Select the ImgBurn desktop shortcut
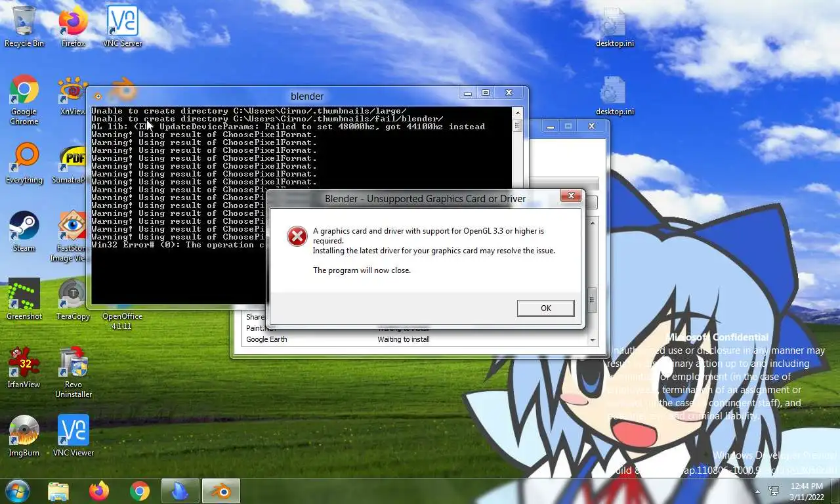Screen dimensions: 840x504 24,436
